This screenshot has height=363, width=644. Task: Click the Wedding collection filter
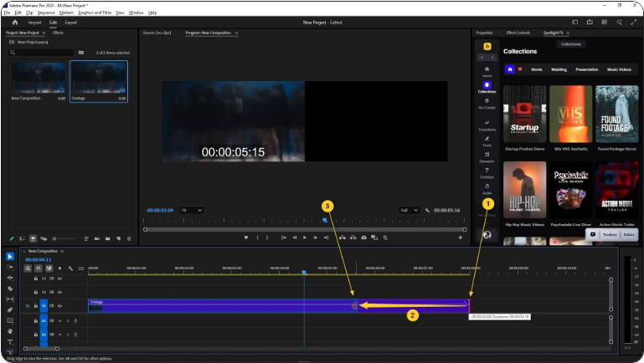pyautogui.click(x=559, y=69)
